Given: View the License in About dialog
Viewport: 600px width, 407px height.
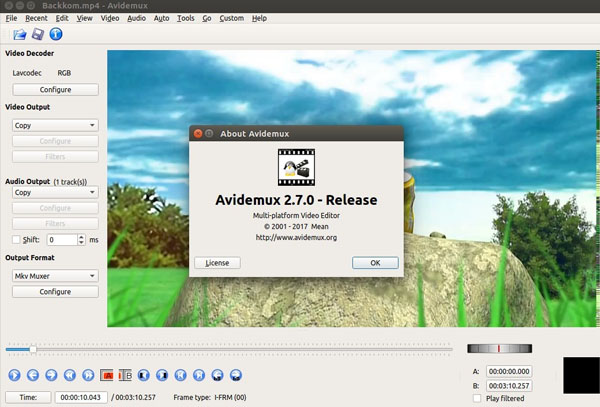Looking at the screenshot, I should [217, 263].
